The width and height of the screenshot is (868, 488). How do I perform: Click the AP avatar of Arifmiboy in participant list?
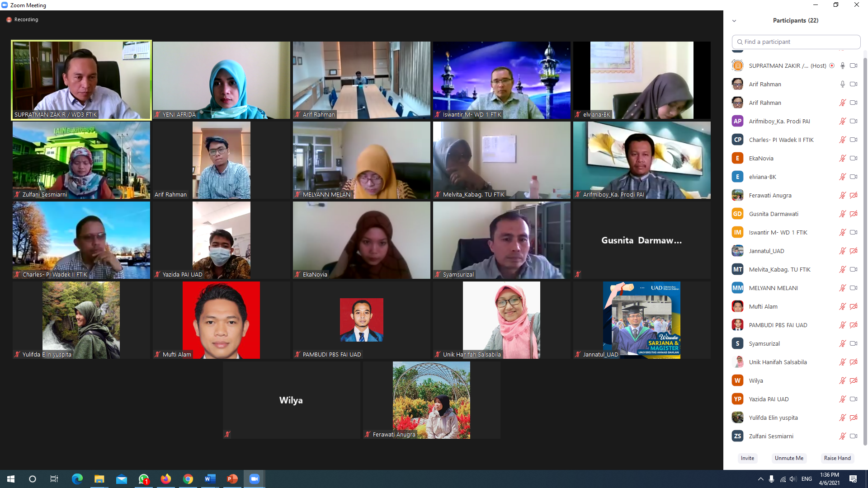(737, 121)
